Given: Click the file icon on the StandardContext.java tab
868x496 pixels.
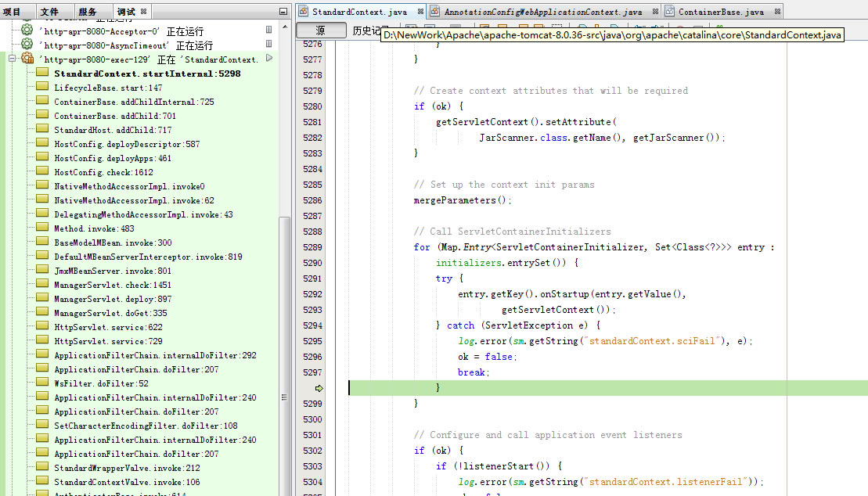Looking at the screenshot, I should pyautogui.click(x=303, y=11).
